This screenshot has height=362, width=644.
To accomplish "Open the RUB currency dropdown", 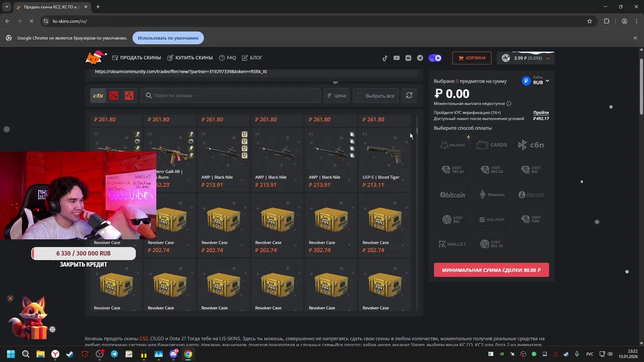I will pyautogui.click(x=535, y=81).
